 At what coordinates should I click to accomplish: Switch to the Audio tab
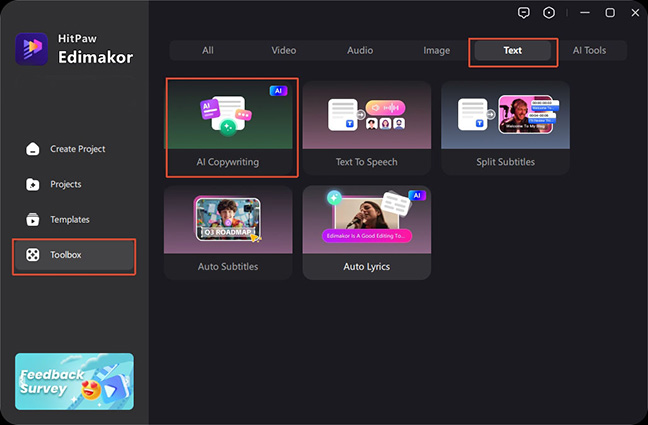point(360,50)
